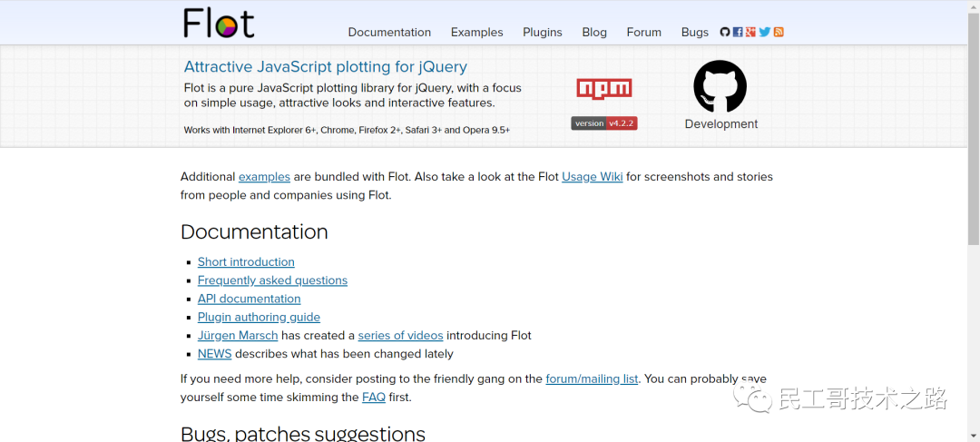Screen dimensions: 980x442
Task: Open the NEWS link
Action: tap(214, 353)
